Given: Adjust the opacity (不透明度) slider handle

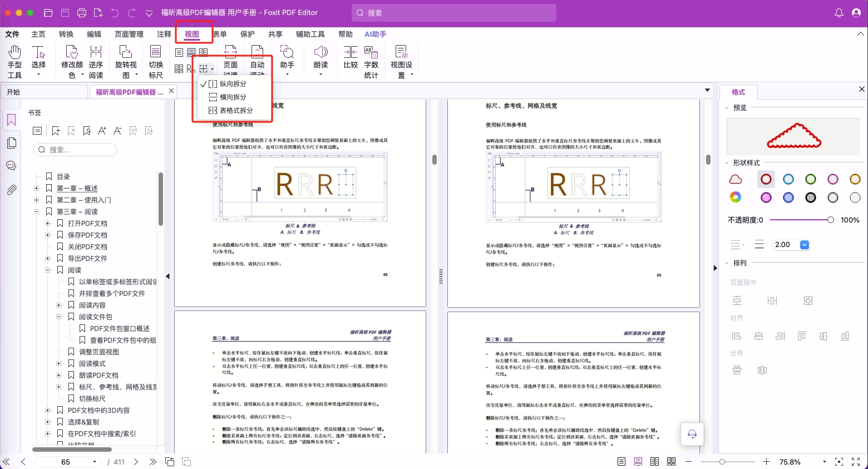Looking at the screenshot, I should 830,220.
